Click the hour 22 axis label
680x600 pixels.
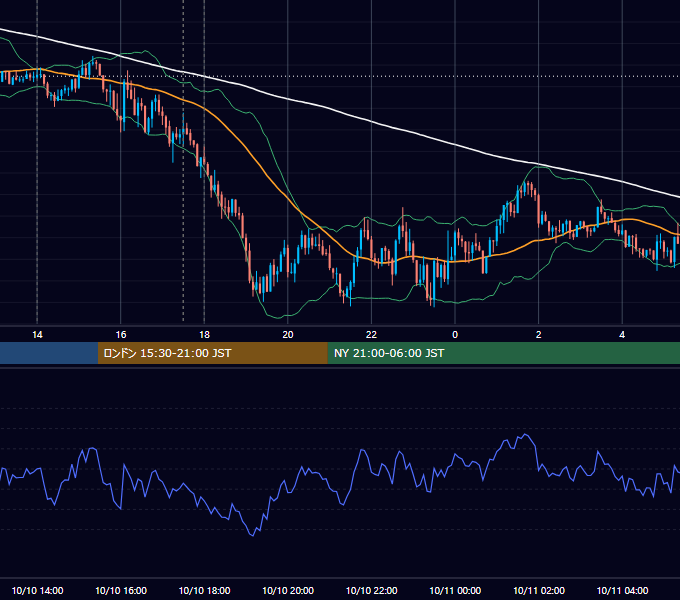[371, 335]
